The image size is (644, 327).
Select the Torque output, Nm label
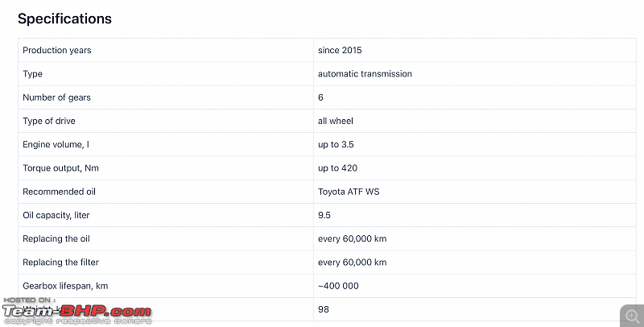pos(61,168)
